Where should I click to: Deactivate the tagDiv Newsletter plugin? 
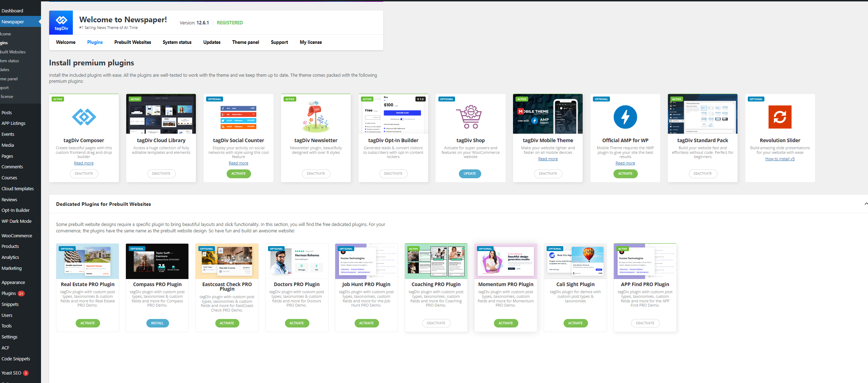click(x=316, y=174)
